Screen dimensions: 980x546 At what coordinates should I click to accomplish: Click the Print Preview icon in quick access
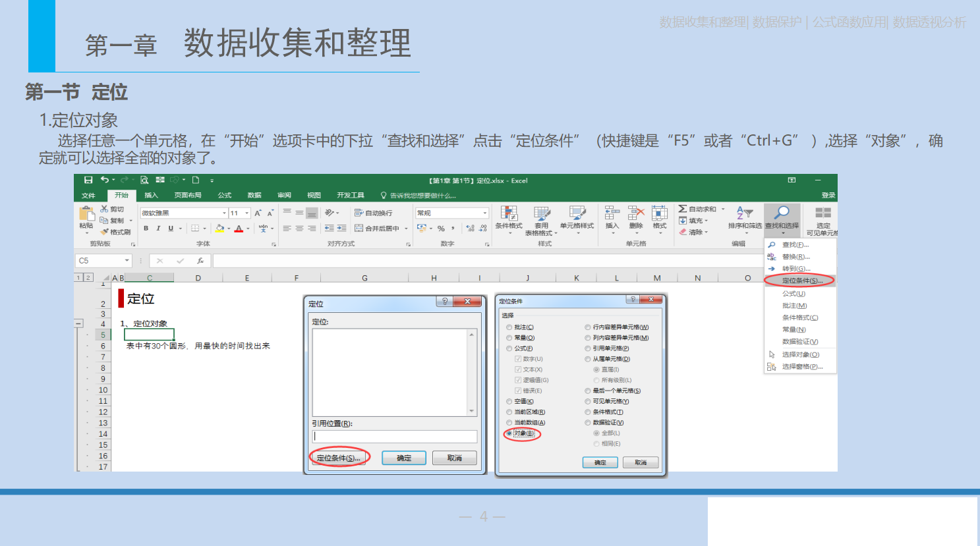coord(144,180)
